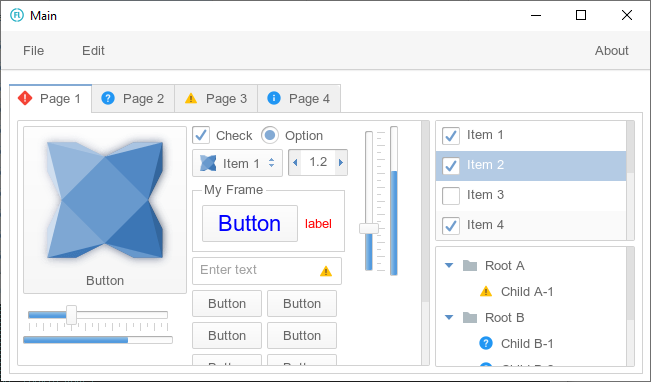
Task: Collapse the Root A tree node
Action: (449, 265)
